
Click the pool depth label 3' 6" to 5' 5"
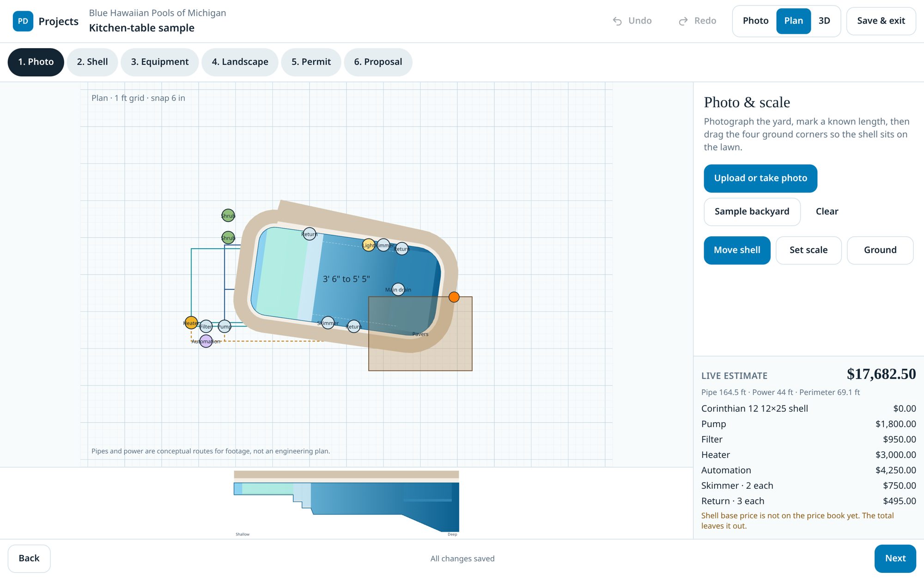coord(346,279)
